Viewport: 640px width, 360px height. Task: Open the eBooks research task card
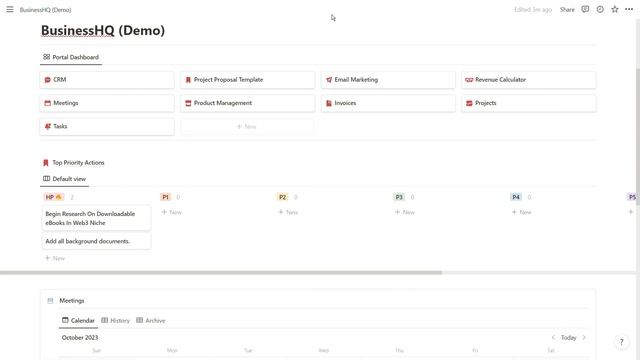[x=96, y=218]
